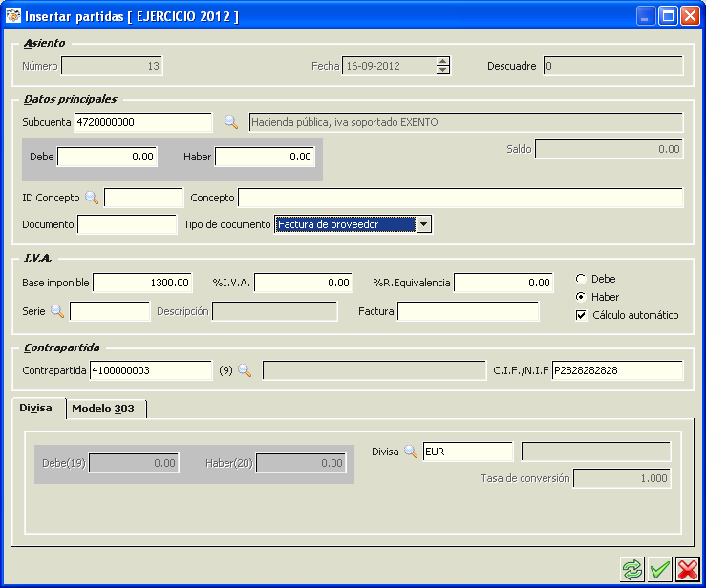Search Contrapartida account with magnifier
Screen dimensions: 706x588
coord(245,370)
